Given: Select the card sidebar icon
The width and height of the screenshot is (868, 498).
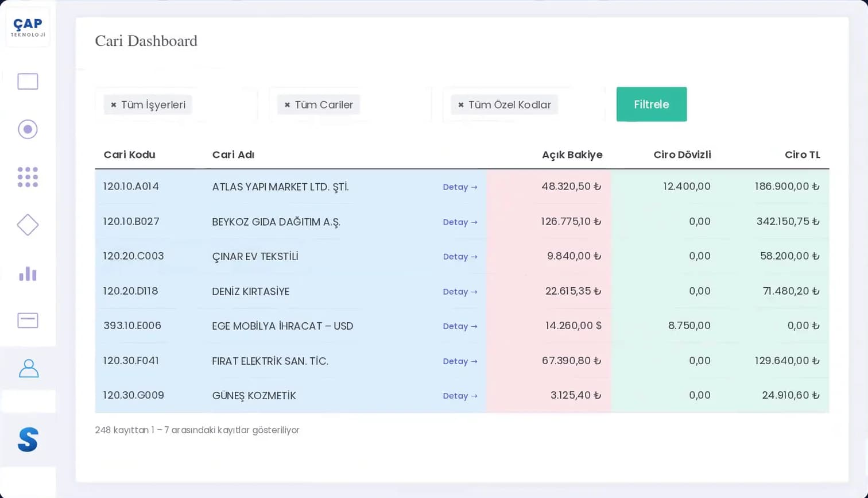Looking at the screenshot, I should click(x=28, y=320).
